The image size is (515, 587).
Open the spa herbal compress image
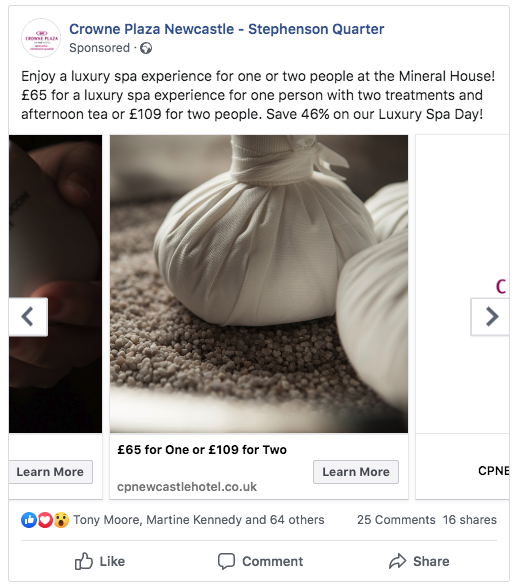(259, 284)
